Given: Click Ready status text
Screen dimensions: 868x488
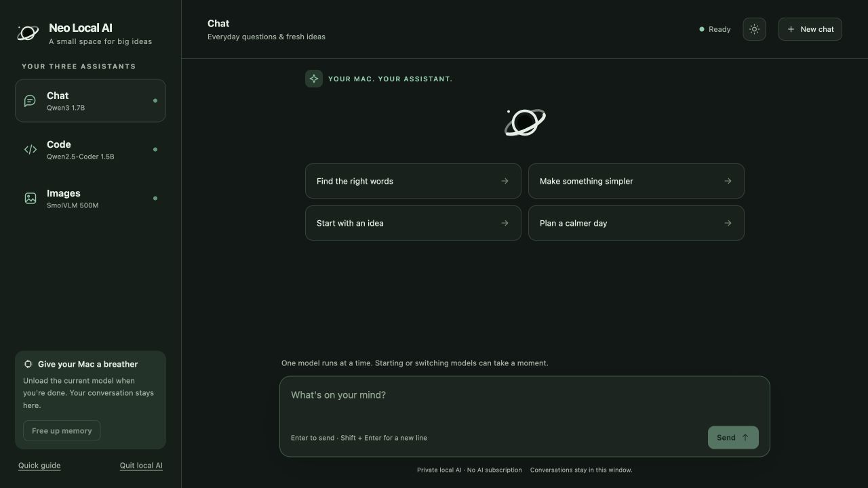Looking at the screenshot, I should point(719,29).
